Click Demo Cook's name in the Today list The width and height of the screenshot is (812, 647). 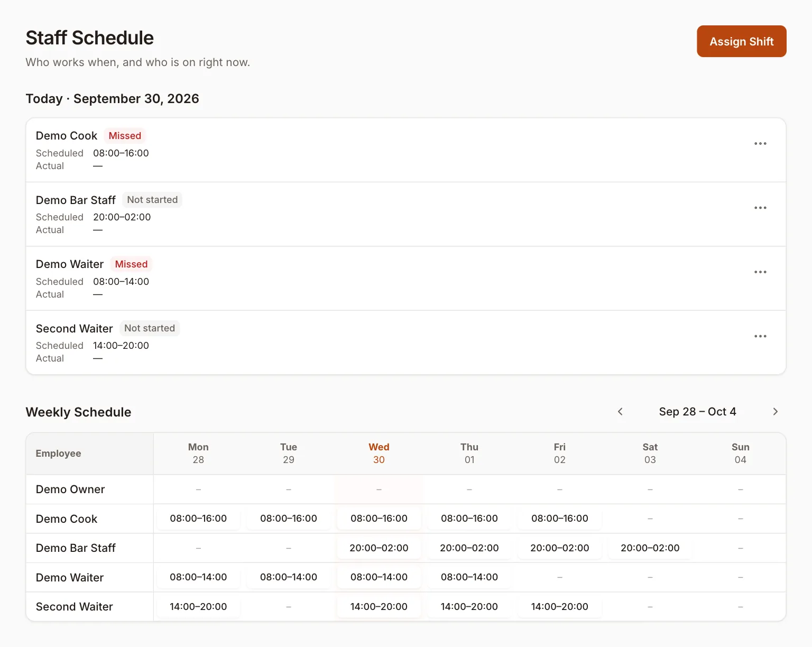pos(67,136)
